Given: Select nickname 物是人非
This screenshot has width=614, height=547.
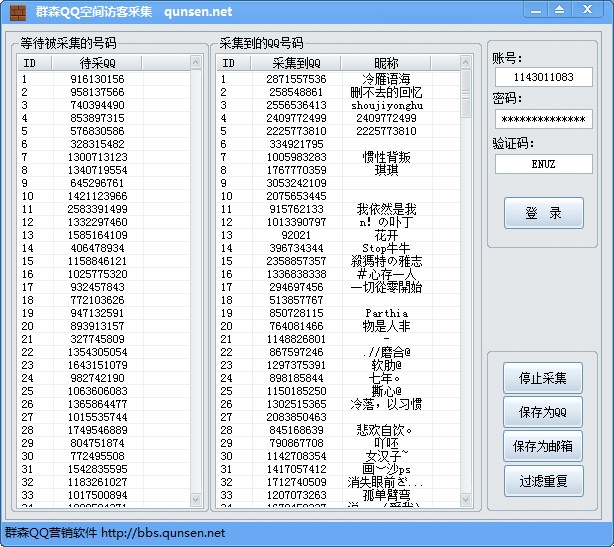Looking at the screenshot, I should click(x=386, y=326).
